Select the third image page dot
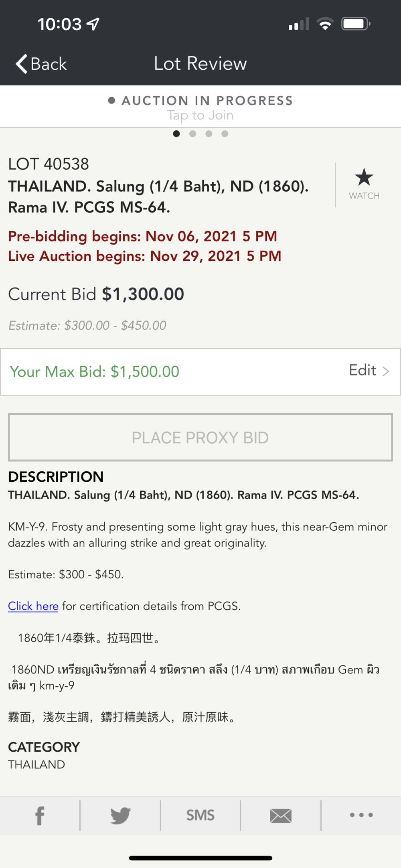This screenshot has width=401, height=868. tap(209, 134)
